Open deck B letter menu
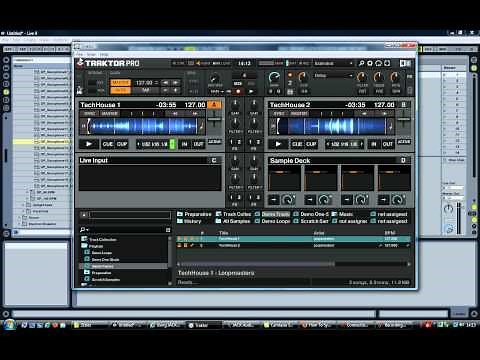This screenshot has width=480, height=360. pyautogui.click(x=404, y=105)
